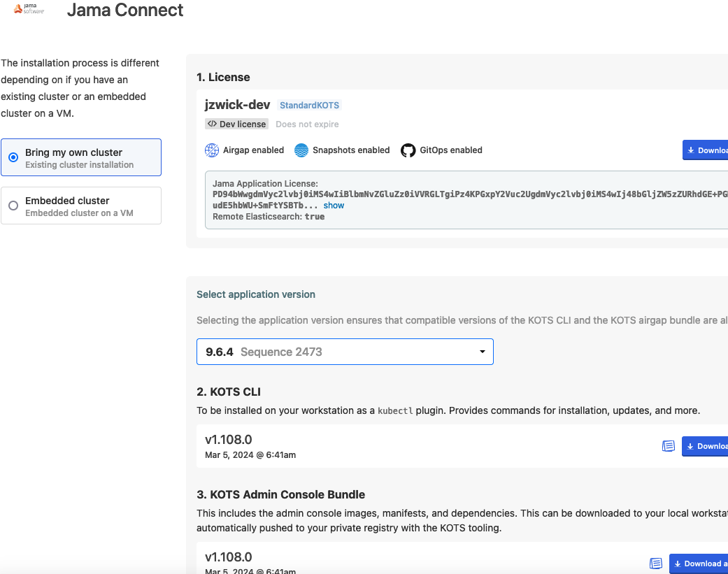Click the 1. License heading
This screenshot has width=728, height=574.
[223, 78]
